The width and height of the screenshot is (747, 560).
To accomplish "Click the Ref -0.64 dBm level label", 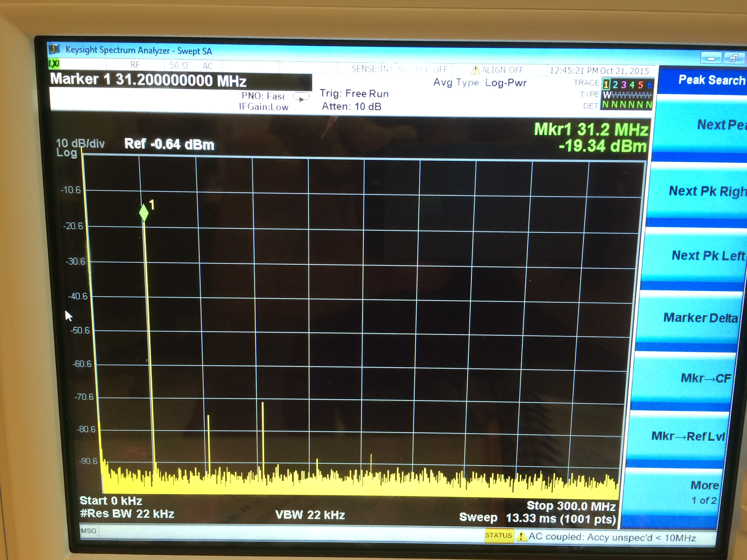I will (169, 144).
